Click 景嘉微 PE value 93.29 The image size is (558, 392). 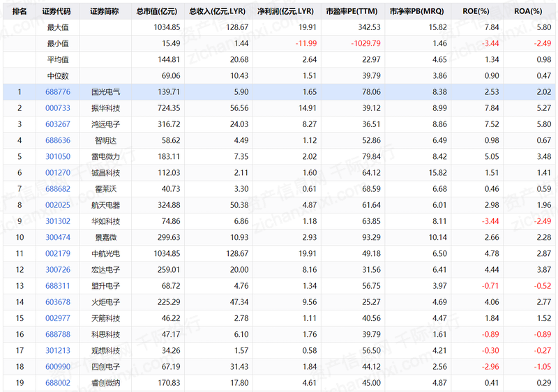point(371,237)
